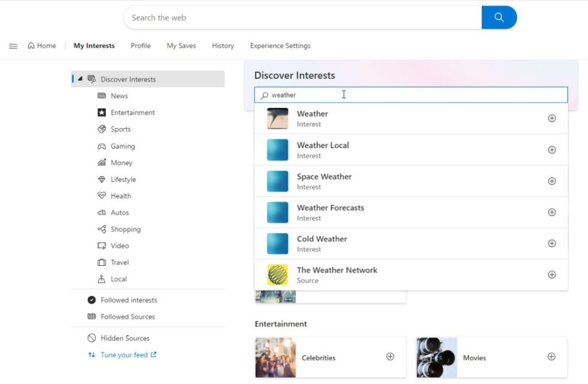Image resolution: width=588 pixels, height=384 pixels.
Task: Click the Health heart icon in sidebar
Action: click(x=102, y=196)
